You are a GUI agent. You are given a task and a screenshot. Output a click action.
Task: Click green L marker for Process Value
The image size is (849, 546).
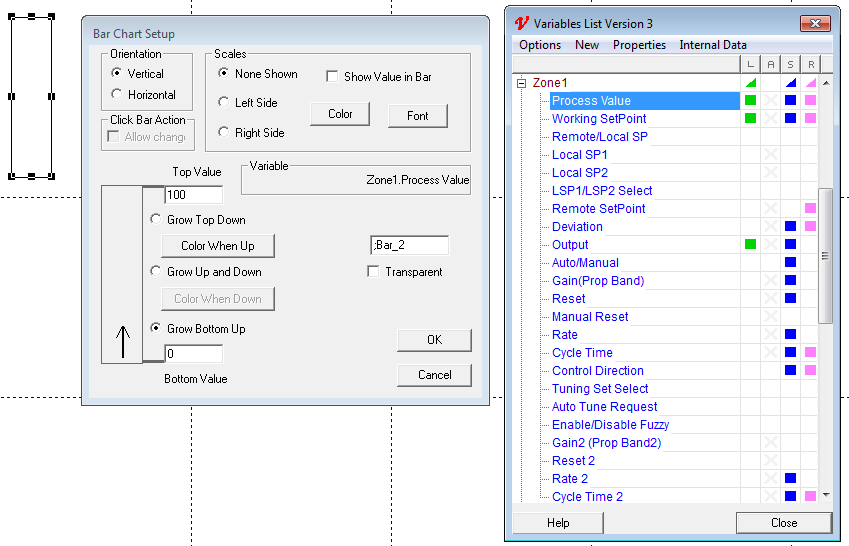click(750, 100)
